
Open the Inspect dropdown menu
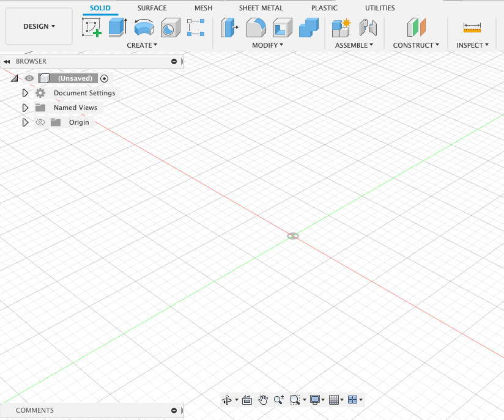(x=472, y=45)
